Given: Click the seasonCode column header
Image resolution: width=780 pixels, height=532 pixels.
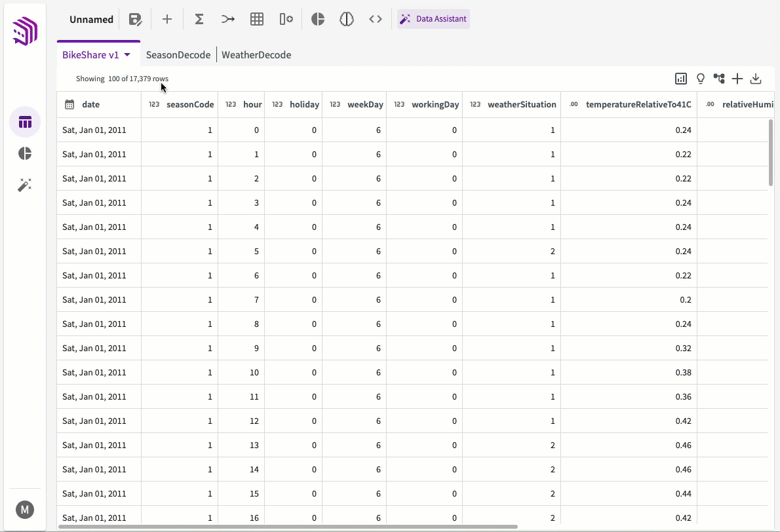Looking at the screenshot, I should click(180, 104).
